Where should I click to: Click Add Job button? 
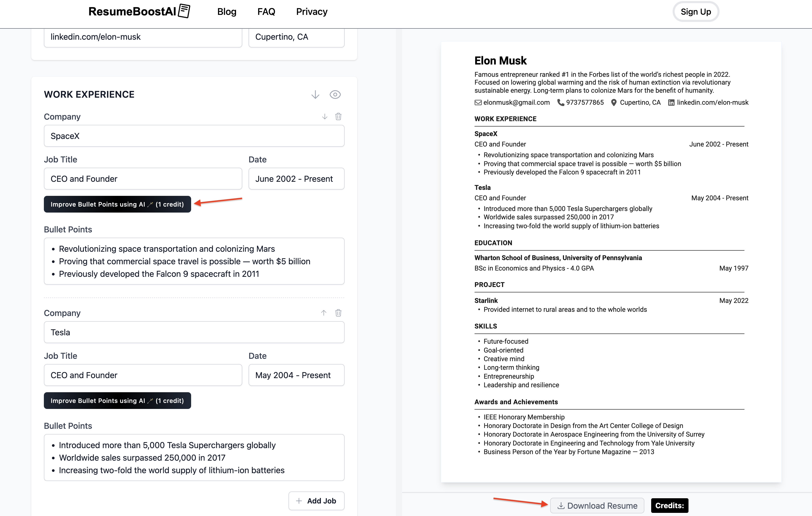click(316, 501)
